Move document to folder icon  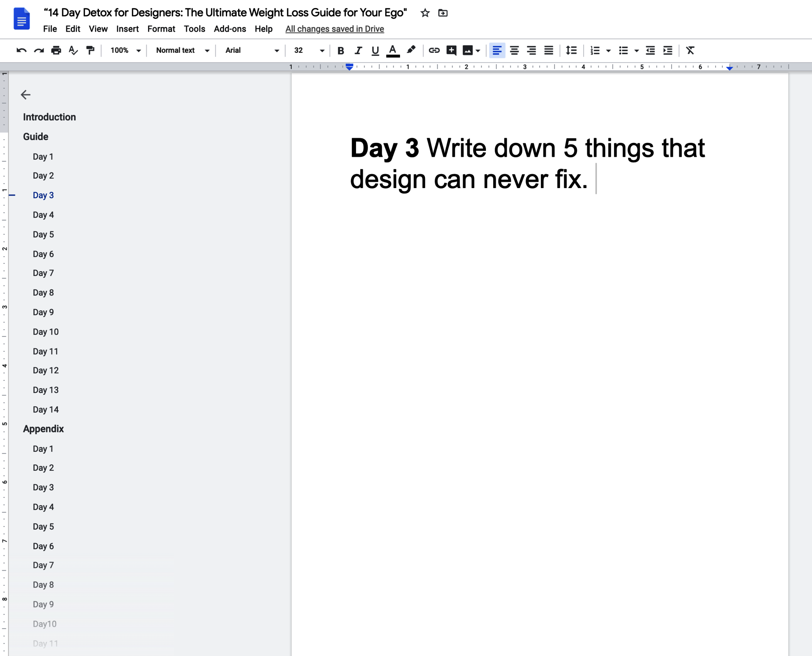point(443,13)
